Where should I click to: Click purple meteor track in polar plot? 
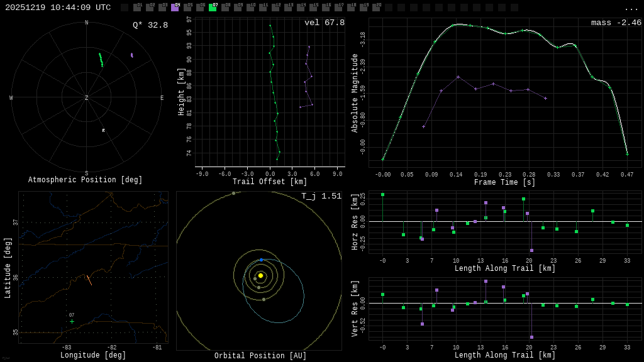pyautogui.click(x=131, y=55)
